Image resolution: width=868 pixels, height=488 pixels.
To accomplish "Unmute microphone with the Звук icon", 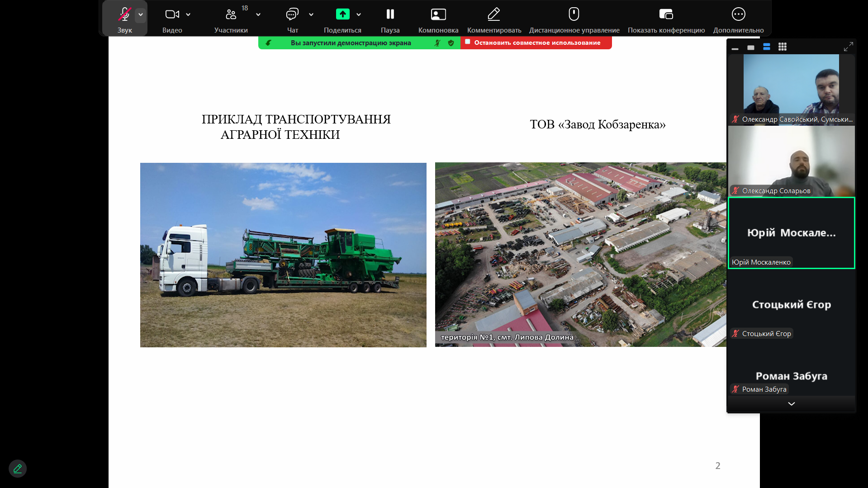I will 124,15.
